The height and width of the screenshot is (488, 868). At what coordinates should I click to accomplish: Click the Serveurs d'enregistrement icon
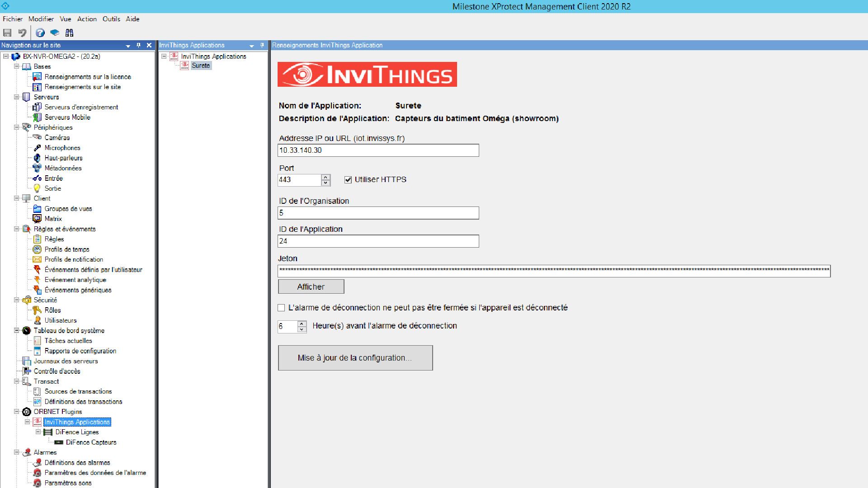pyautogui.click(x=37, y=107)
